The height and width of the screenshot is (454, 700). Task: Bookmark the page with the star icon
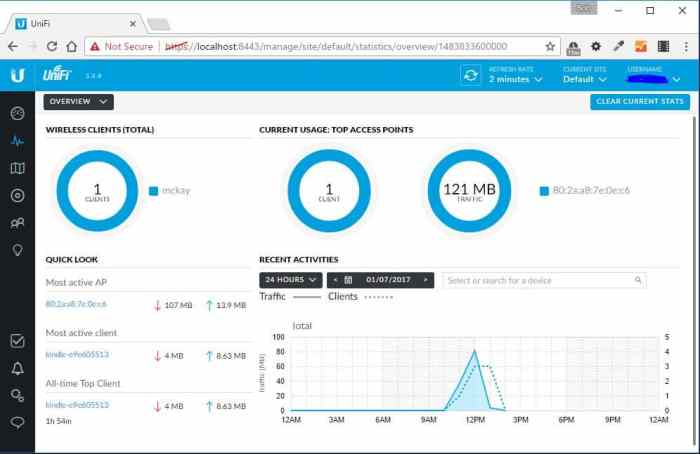(550, 46)
